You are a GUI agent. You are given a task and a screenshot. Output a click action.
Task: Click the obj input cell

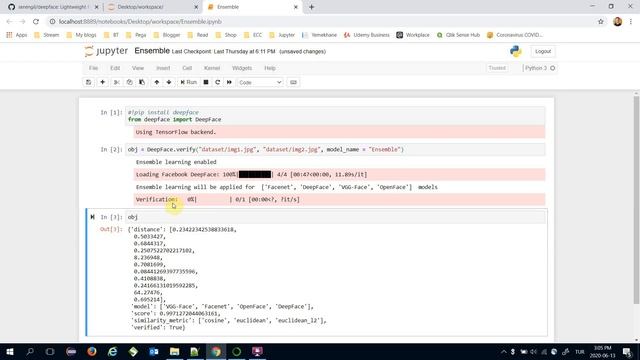335,217
